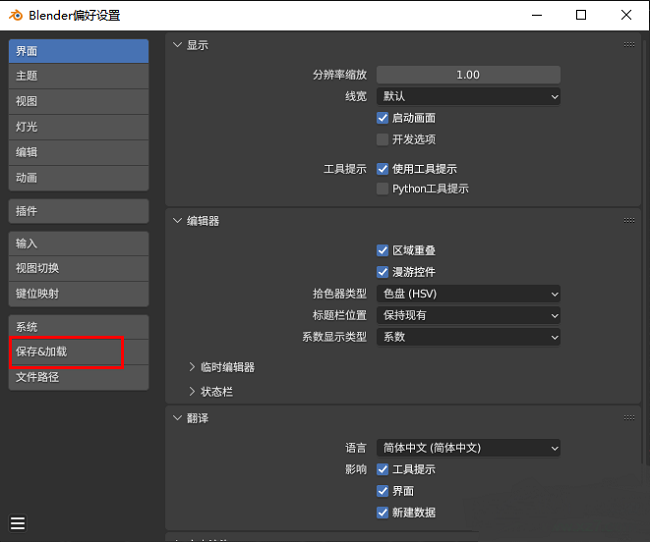This screenshot has height=542, width=650.
Task: Open the 灯光 preferences tab
Action: [x=79, y=127]
